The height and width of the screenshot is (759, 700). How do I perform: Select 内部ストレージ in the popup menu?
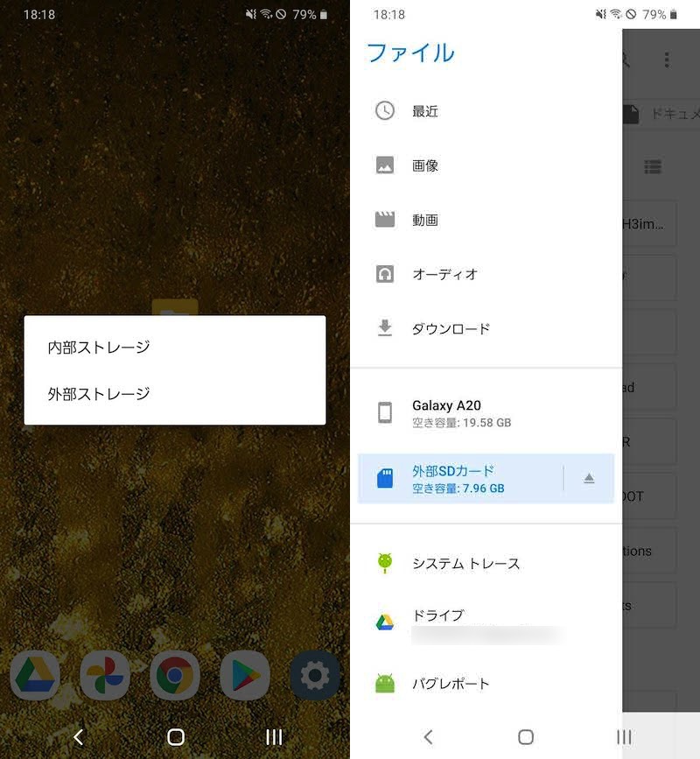pos(99,348)
